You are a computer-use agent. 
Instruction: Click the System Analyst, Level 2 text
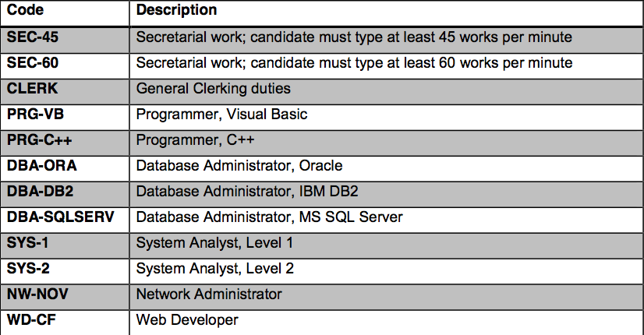point(215,269)
